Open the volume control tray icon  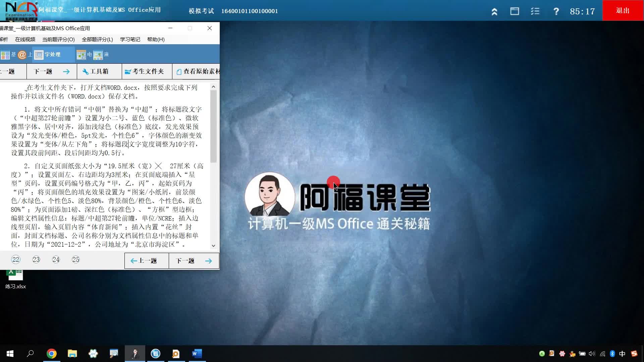point(592,354)
